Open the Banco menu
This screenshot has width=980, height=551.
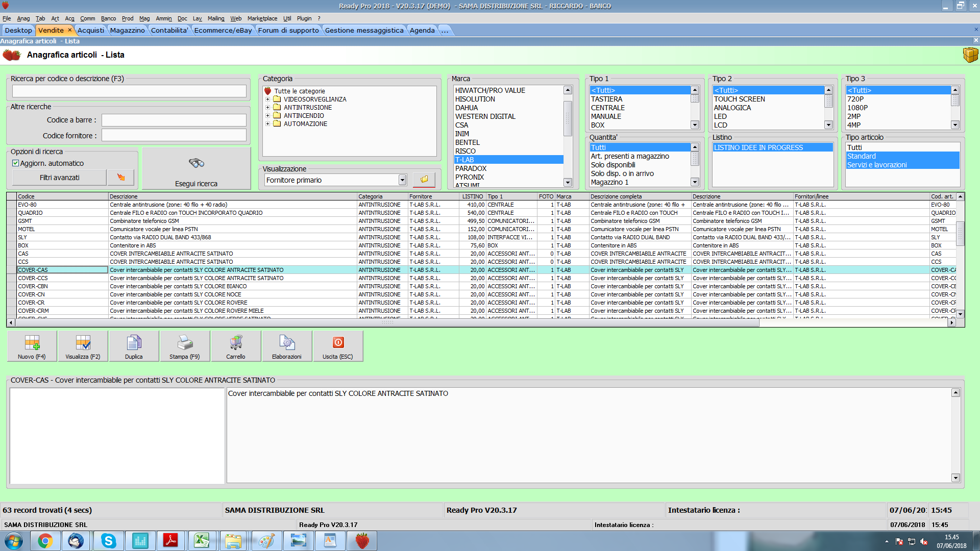pos(108,18)
